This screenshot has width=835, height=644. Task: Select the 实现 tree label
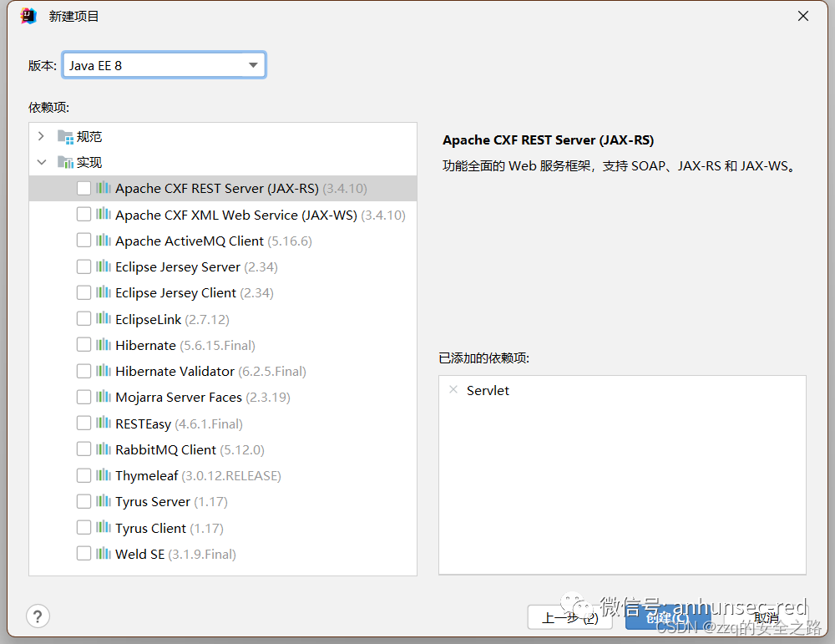tap(89, 162)
